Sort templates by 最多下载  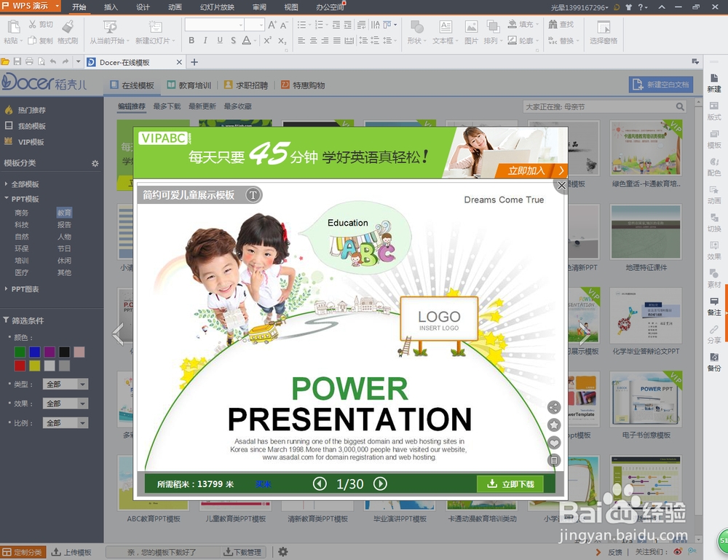(x=167, y=106)
